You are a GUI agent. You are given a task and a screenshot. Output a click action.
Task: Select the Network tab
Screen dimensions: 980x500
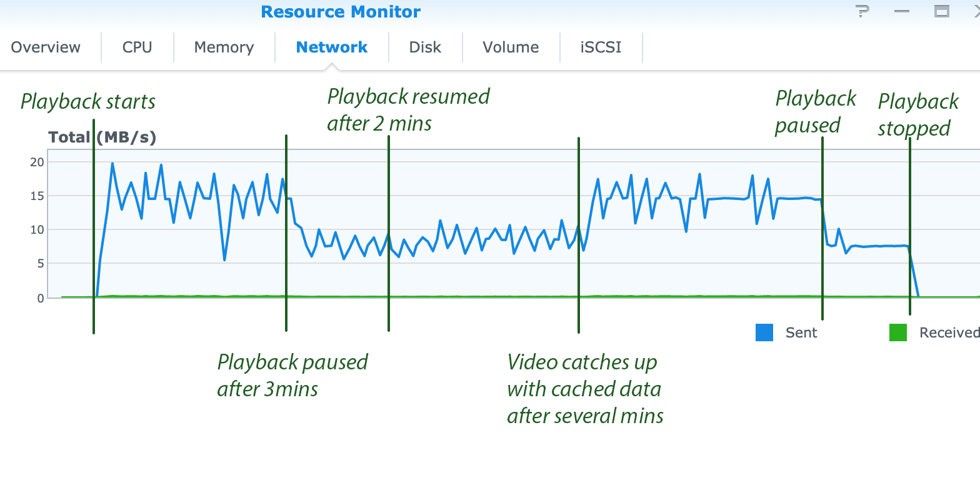coord(331,47)
